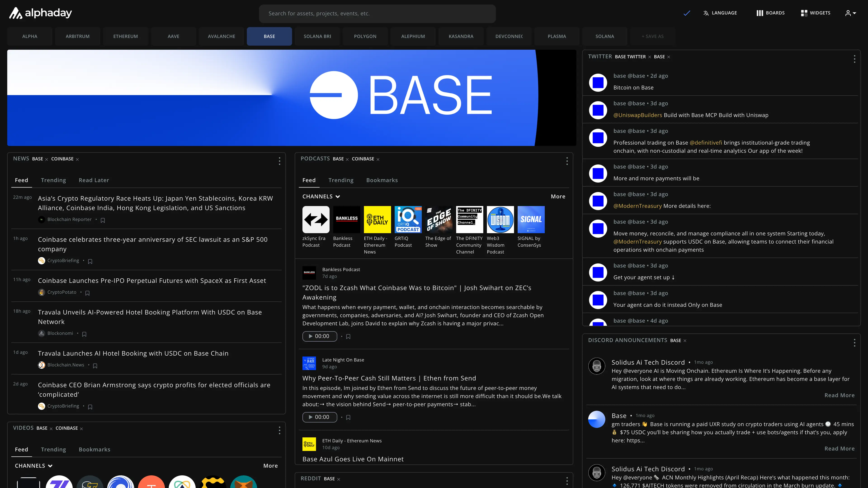The image size is (868, 488).
Task: Remove COINBASE tag from Podcasts widget
Action: click(x=378, y=160)
